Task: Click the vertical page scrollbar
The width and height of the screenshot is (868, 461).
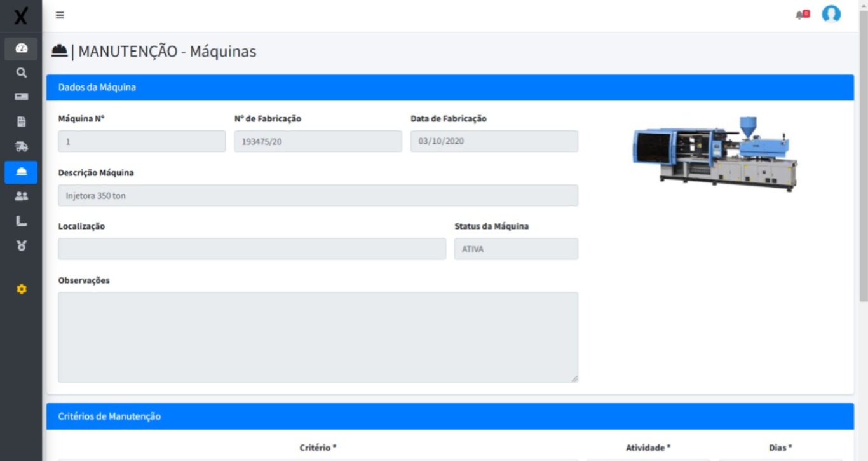Action: tap(863, 159)
